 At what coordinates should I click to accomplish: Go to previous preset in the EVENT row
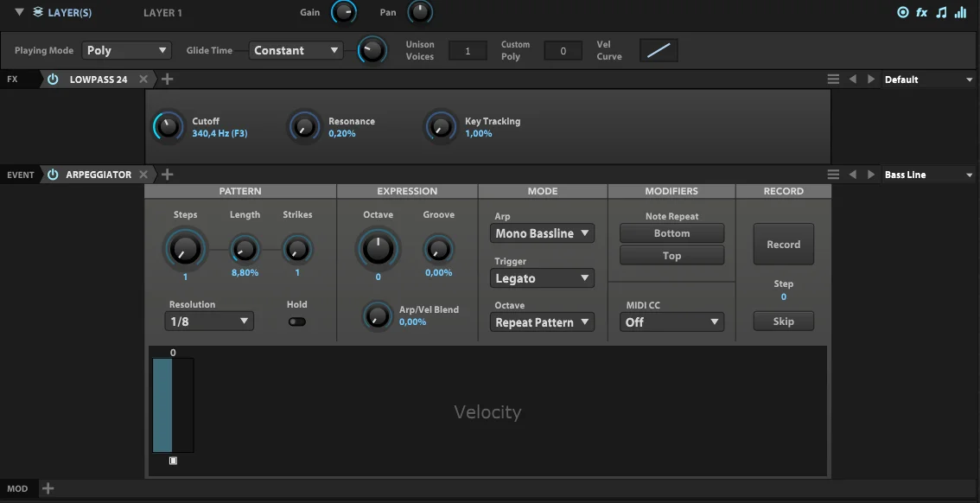[852, 175]
